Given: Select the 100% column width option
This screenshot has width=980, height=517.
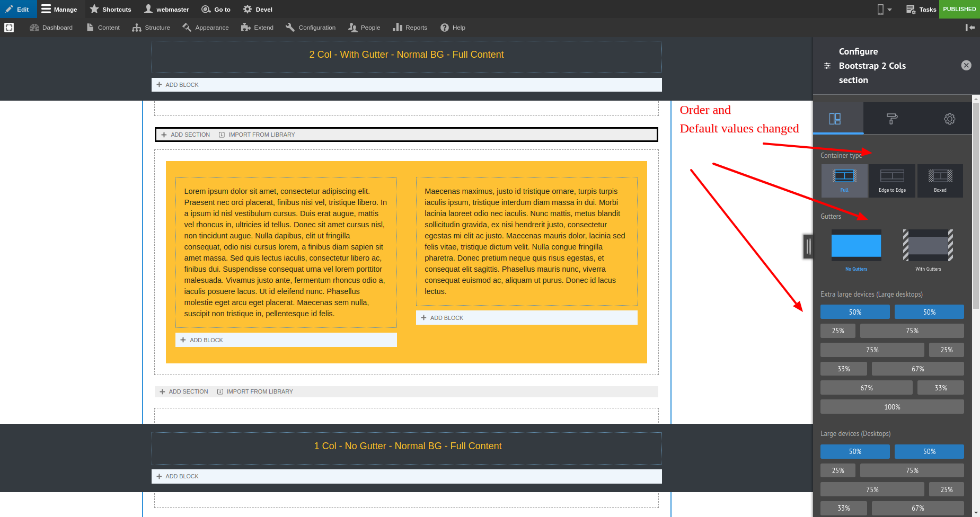Looking at the screenshot, I should [892, 406].
